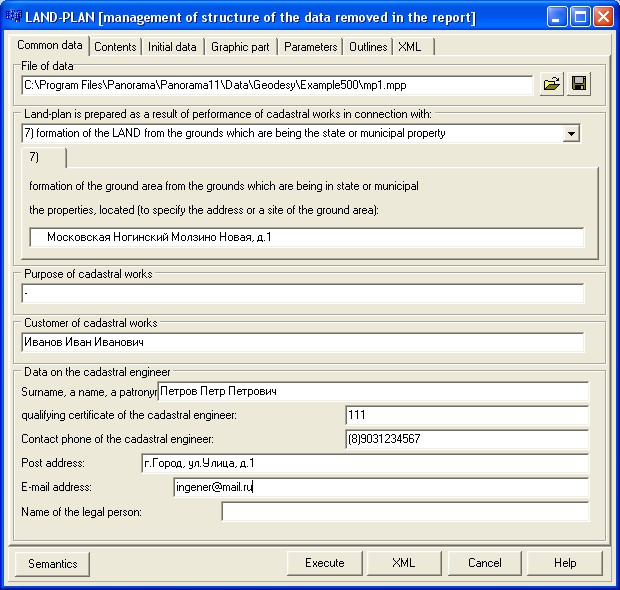The height and width of the screenshot is (590, 620).
Task: Open Help for this dialog
Action: point(565,563)
